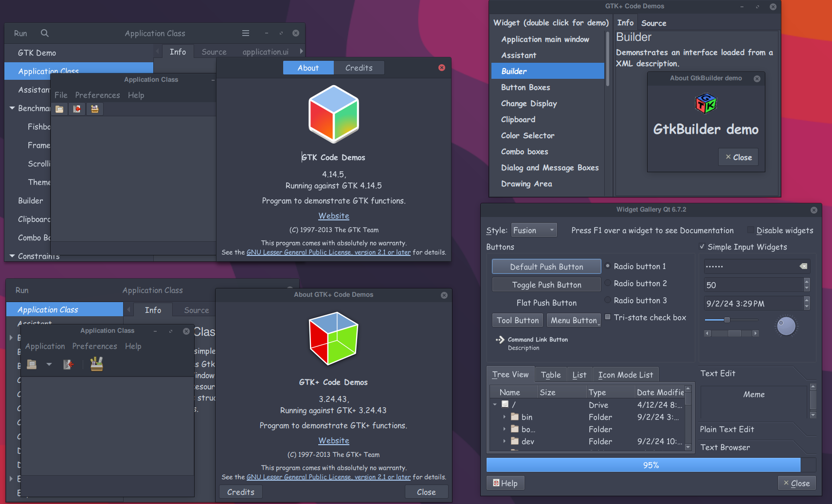Click the Website link in GTK 4 About dialog

[334, 216]
